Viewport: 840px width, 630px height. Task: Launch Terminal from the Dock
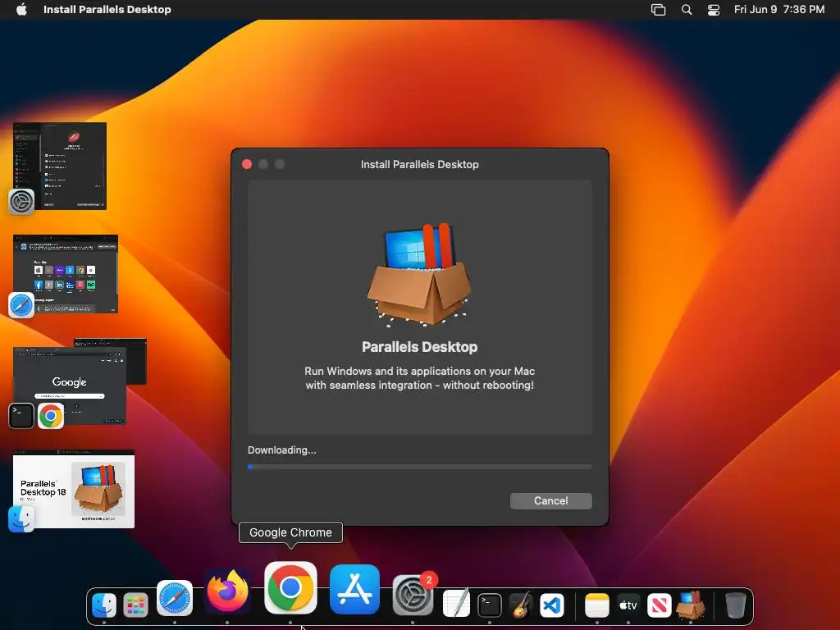click(x=489, y=606)
